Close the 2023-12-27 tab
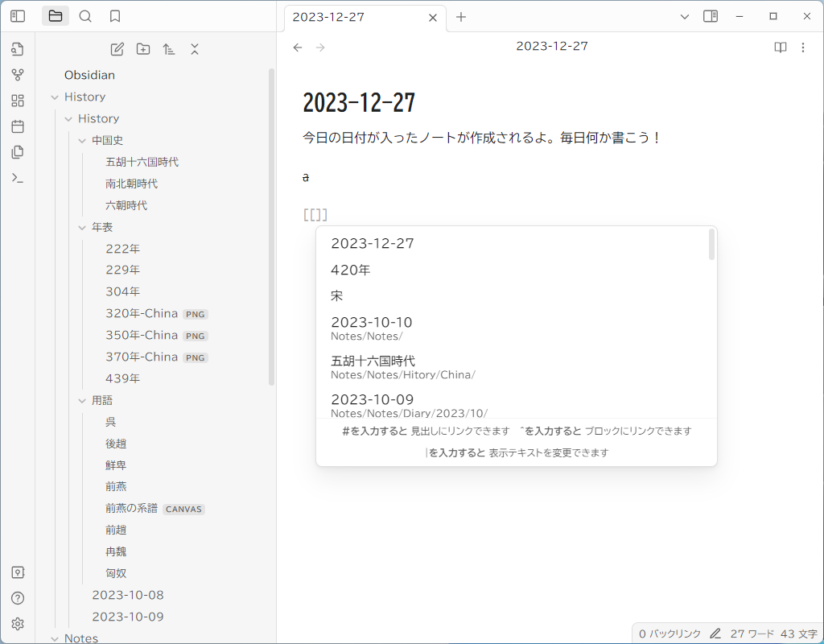The height and width of the screenshot is (644, 824). click(433, 18)
